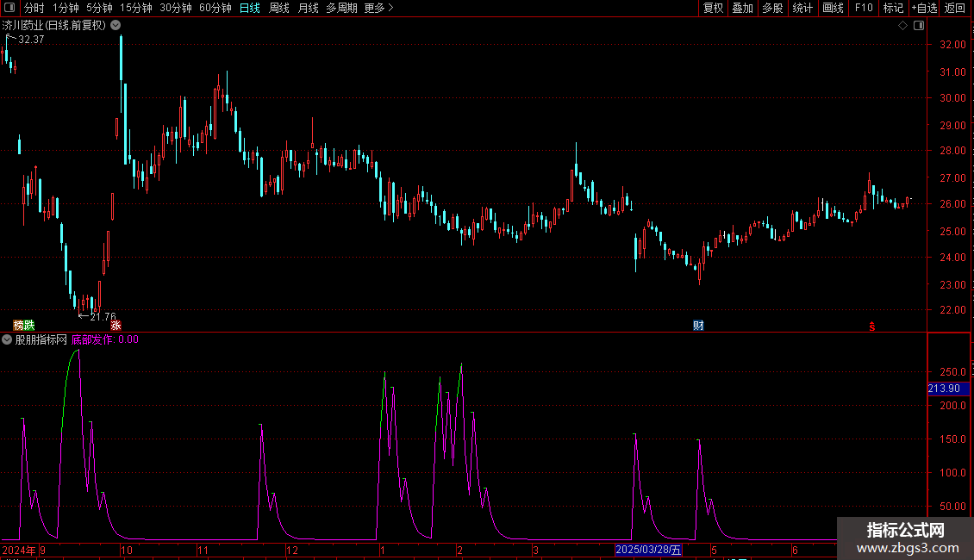This screenshot has height=560, width=974.
Task: Click 返回 to go back
Action: 955,8
